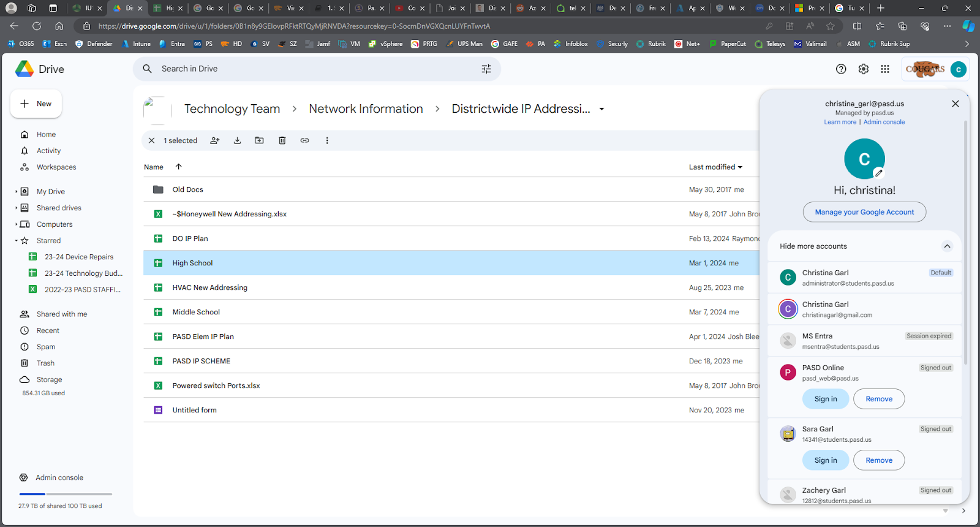Image resolution: width=980 pixels, height=527 pixels.
Task: Expand the My Drive tree
Action: click(17, 192)
